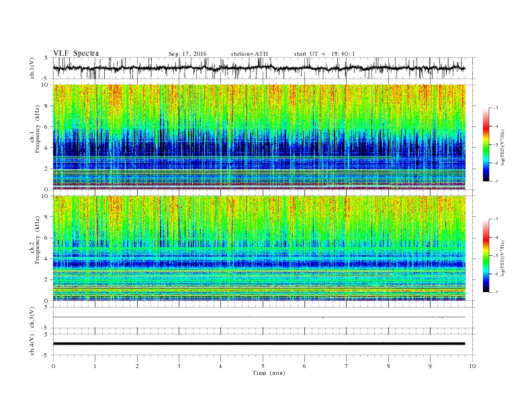The height and width of the screenshot is (411, 532).
Task: Click the "station=ATH" header label
Action: pyautogui.click(x=249, y=54)
